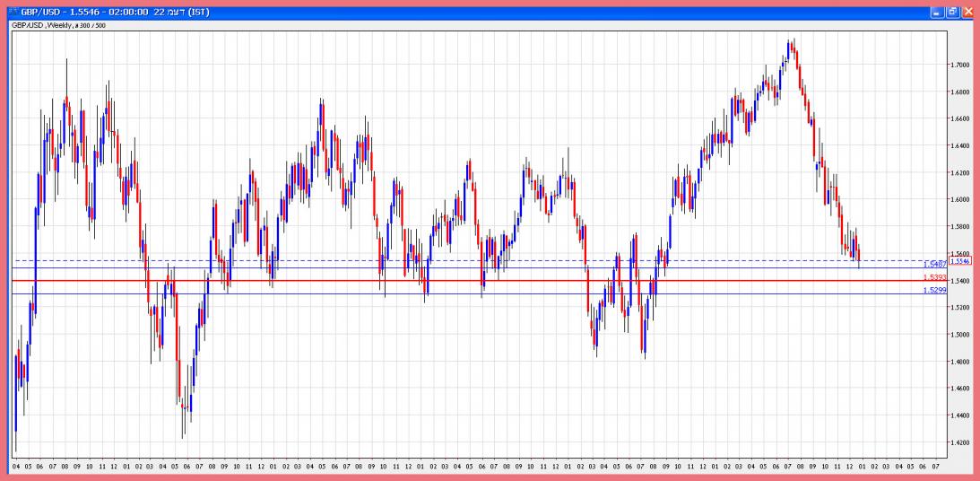This screenshot has width=980, height=481.
Task: Click the 1.4200 price axis label
Action: pos(960,442)
